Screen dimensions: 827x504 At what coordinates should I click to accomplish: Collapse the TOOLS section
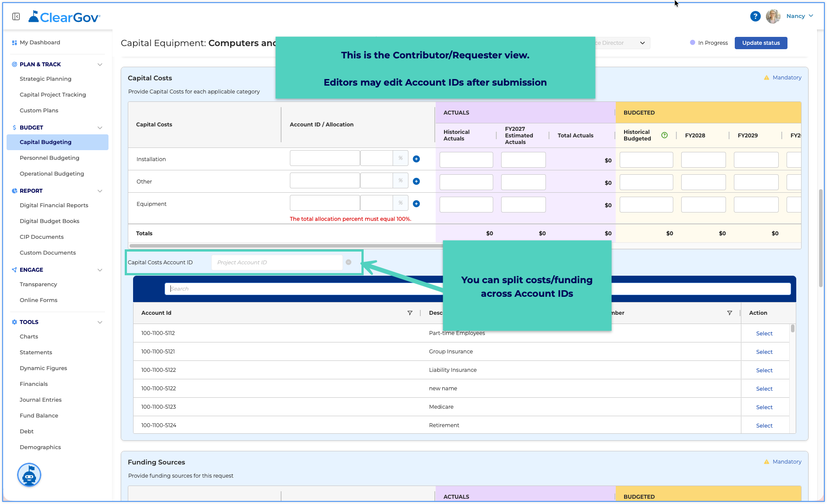100,322
